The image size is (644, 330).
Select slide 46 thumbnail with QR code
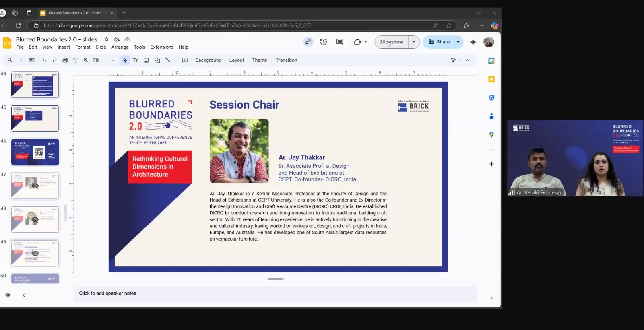tap(35, 152)
